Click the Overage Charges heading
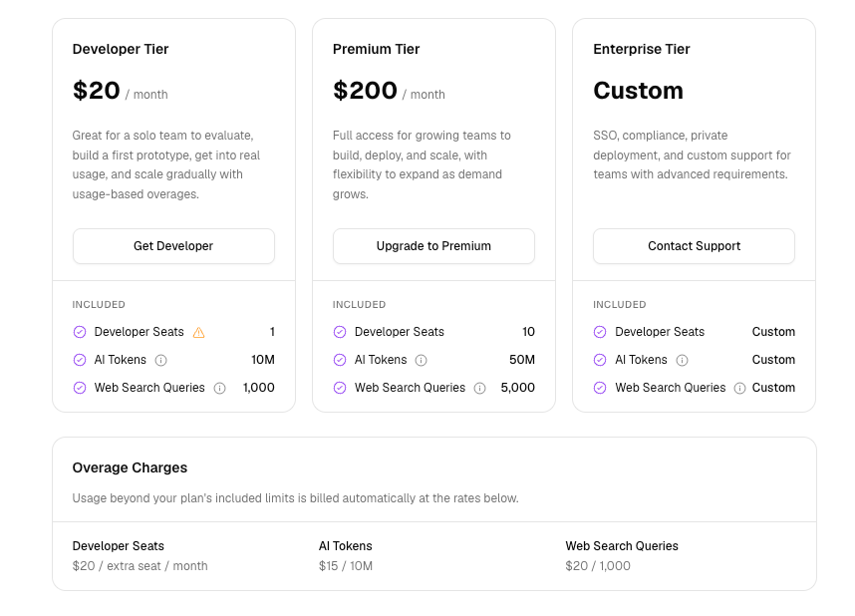Screen dimensions: 855x616 pos(130,467)
